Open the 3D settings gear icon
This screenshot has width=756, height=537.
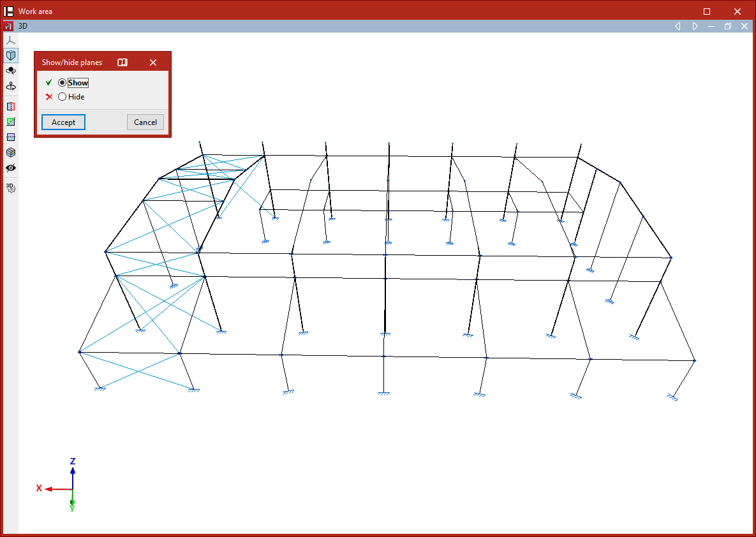[x=11, y=188]
